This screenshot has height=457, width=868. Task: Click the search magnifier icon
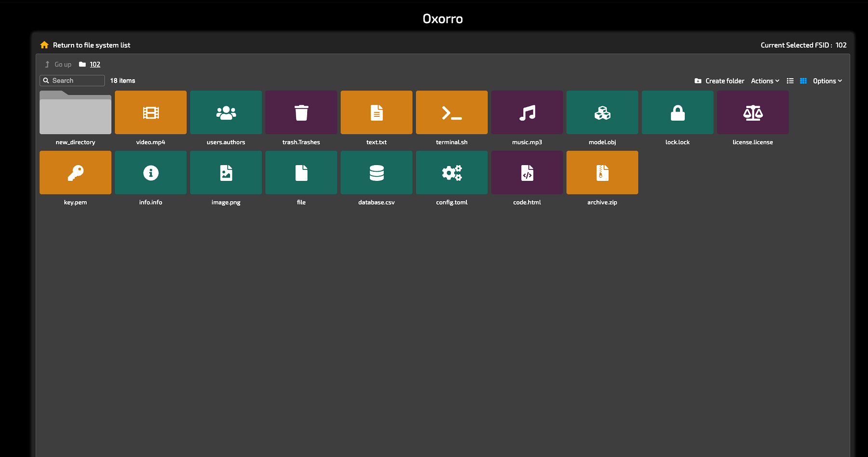46,81
